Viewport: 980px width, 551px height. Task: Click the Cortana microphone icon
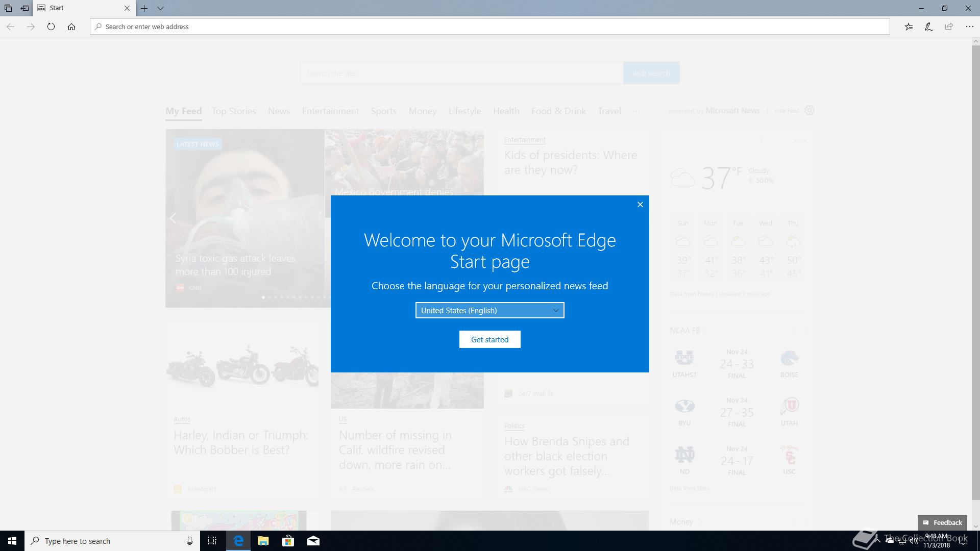(x=189, y=541)
